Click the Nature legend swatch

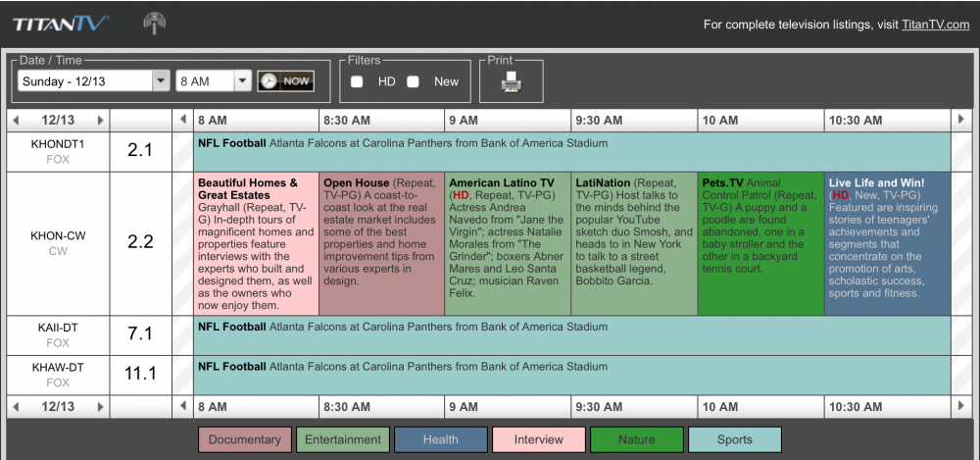636,439
